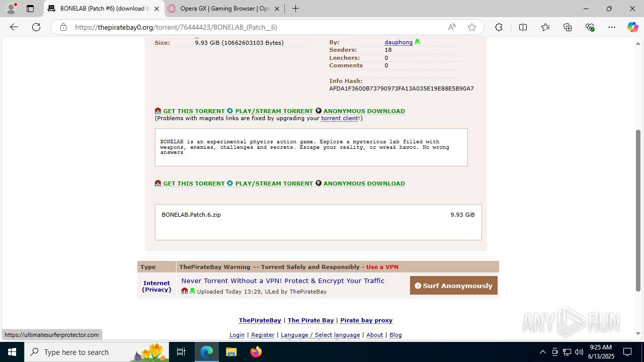Open the Collections icon
This screenshot has height=362, width=644.
(568, 27)
